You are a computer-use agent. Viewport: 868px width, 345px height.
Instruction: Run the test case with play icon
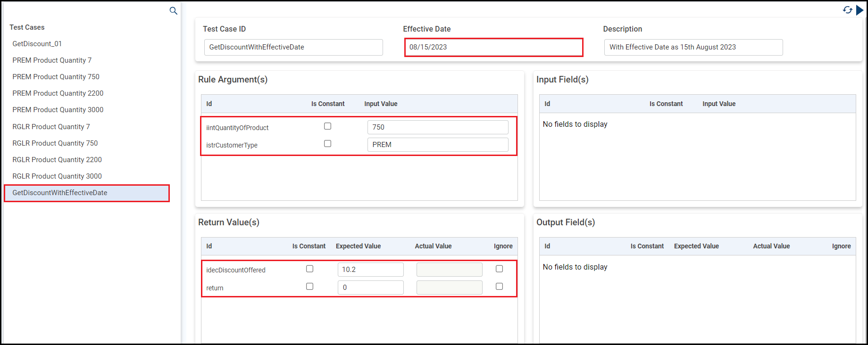860,10
